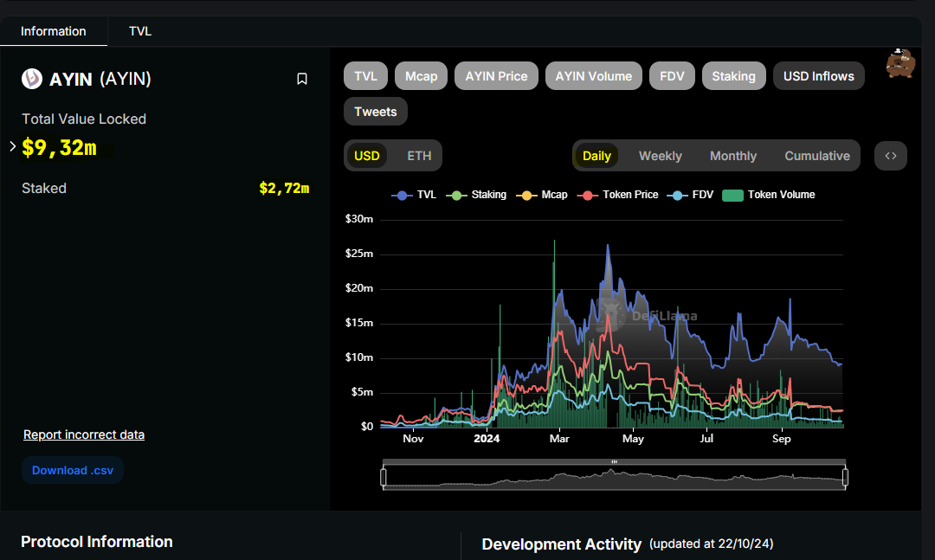Switch chart grouping to Weekly

tap(660, 156)
